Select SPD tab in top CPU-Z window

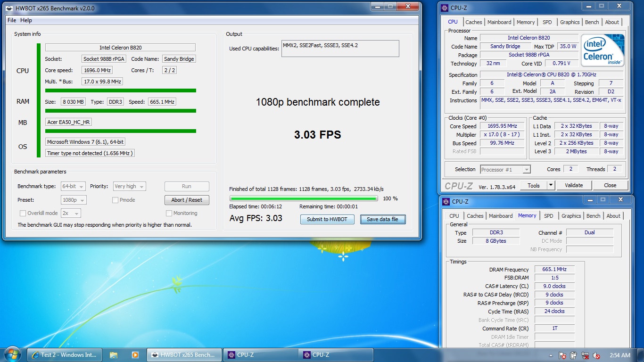(x=547, y=22)
